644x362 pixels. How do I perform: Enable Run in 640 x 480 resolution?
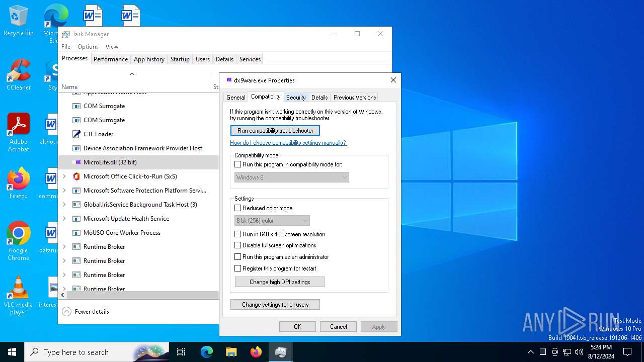tap(238, 234)
